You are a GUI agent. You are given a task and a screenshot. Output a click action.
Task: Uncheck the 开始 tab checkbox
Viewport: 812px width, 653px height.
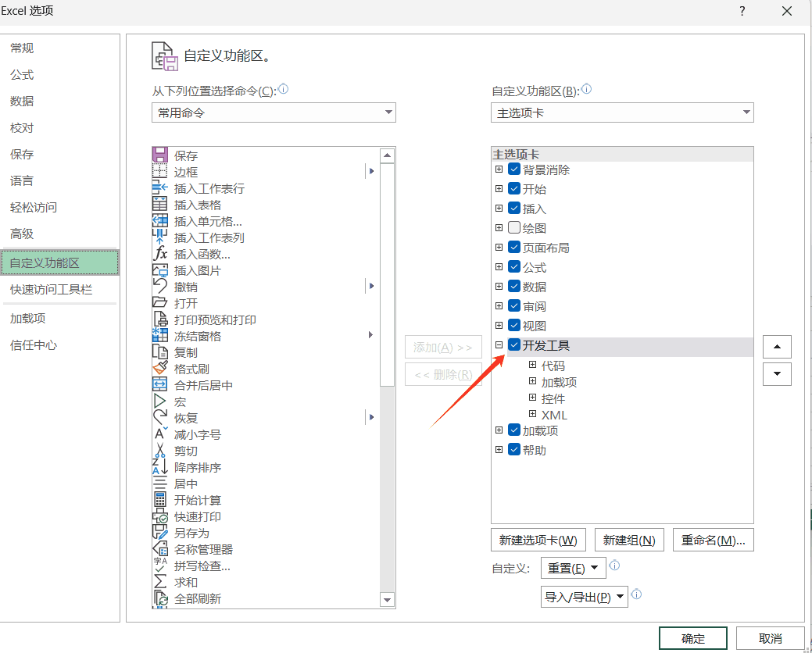coord(514,188)
